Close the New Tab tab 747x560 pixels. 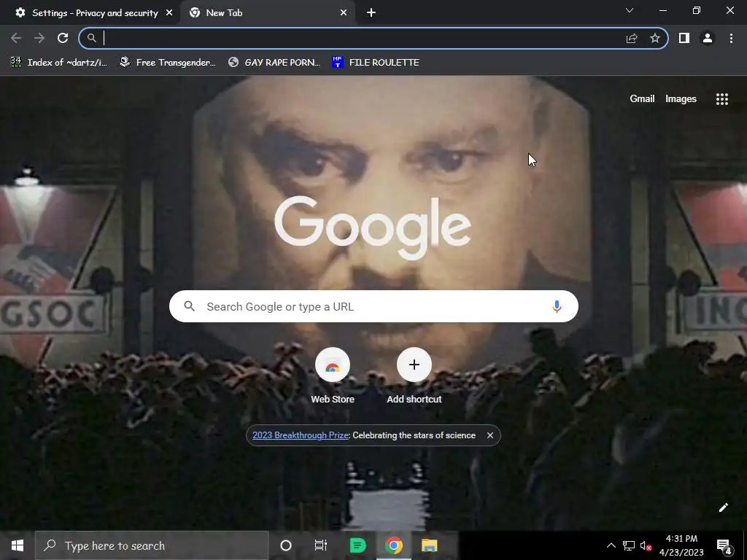344,13
